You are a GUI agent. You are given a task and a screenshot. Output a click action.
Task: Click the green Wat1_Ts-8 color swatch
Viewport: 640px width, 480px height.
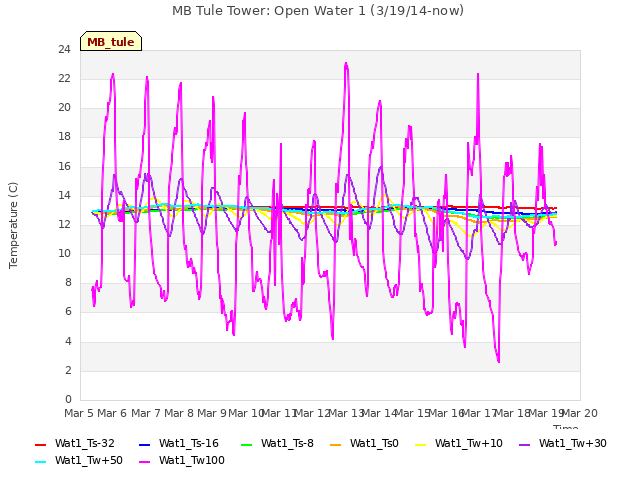click(x=247, y=444)
